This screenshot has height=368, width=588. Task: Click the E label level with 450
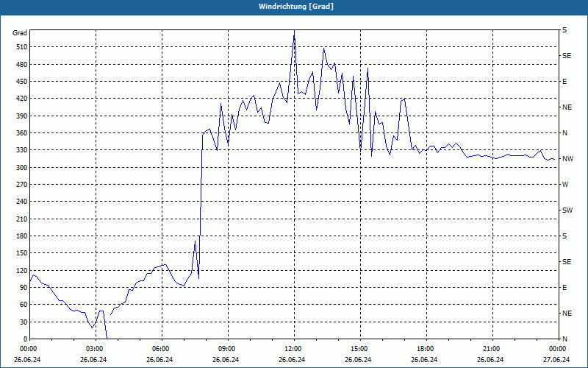point(564,82)
